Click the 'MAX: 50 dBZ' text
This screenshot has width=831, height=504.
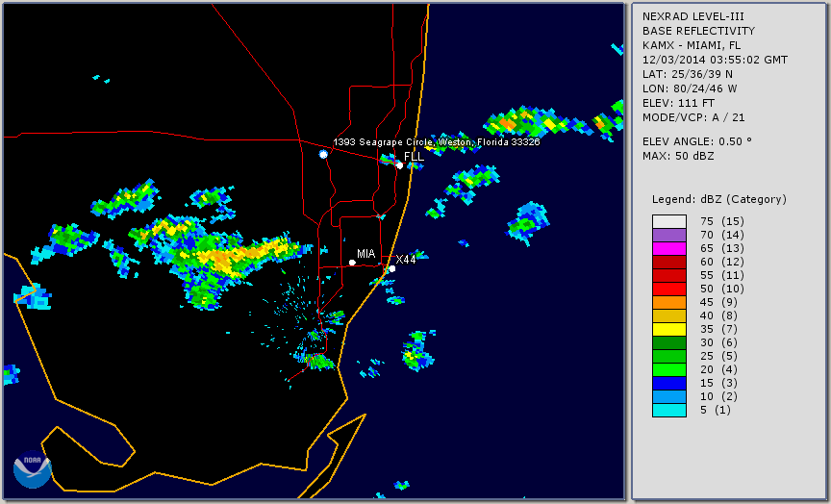[678, 156]
